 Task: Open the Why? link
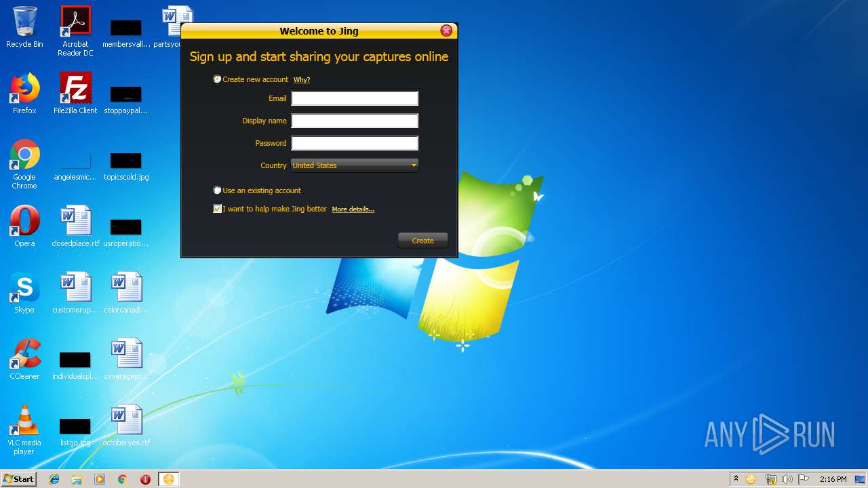302,80
